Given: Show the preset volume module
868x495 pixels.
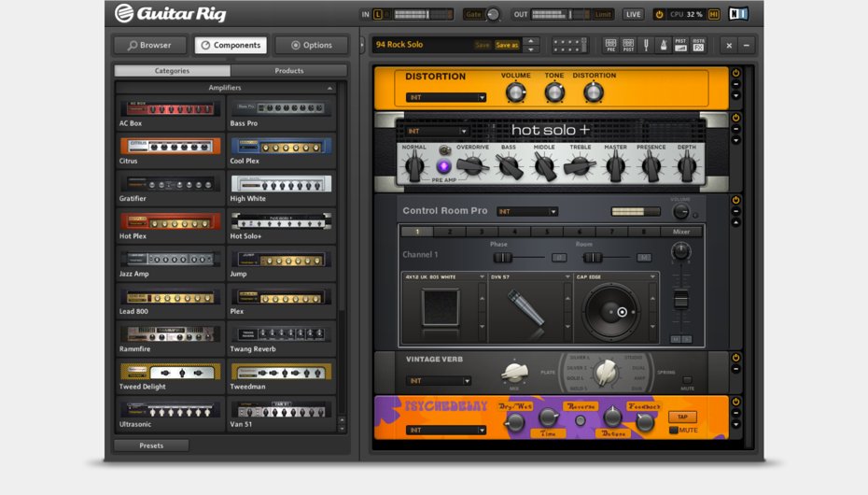Looking at the screenshot, I should [680, 45].
